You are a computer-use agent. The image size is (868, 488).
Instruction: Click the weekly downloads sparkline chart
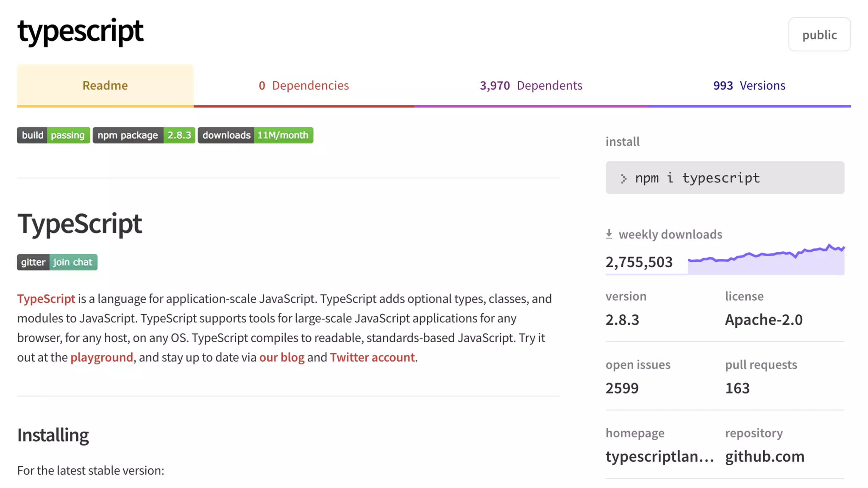pos(766,260)
